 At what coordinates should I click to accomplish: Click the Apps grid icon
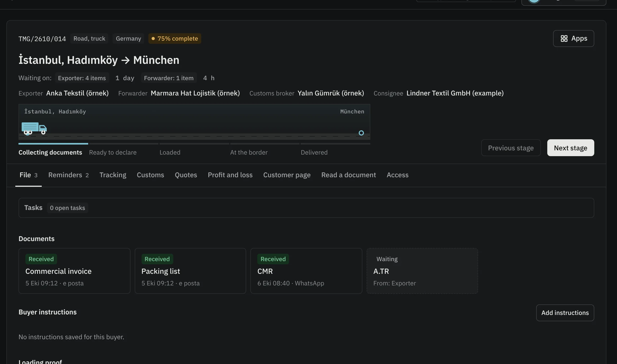coord(564,39)
